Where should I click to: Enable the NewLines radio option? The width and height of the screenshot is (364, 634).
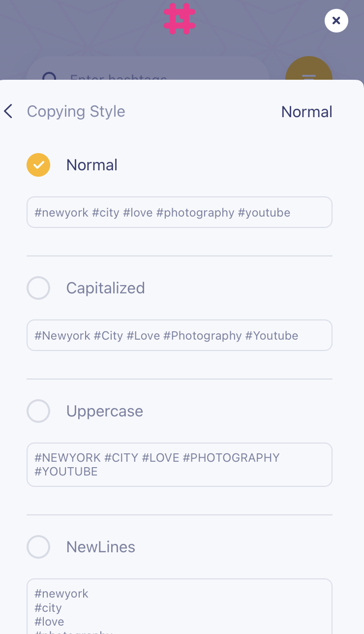(x=38, y=547)
